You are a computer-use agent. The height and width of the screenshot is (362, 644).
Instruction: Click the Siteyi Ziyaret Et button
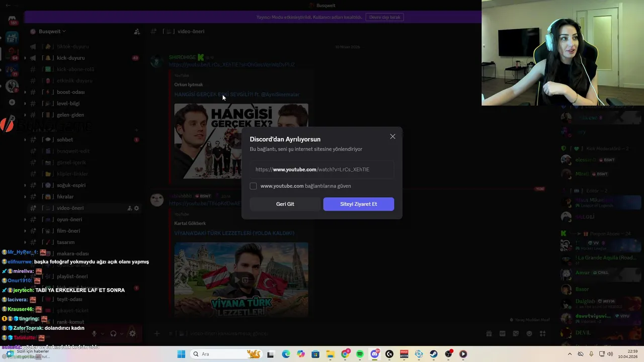358,204
